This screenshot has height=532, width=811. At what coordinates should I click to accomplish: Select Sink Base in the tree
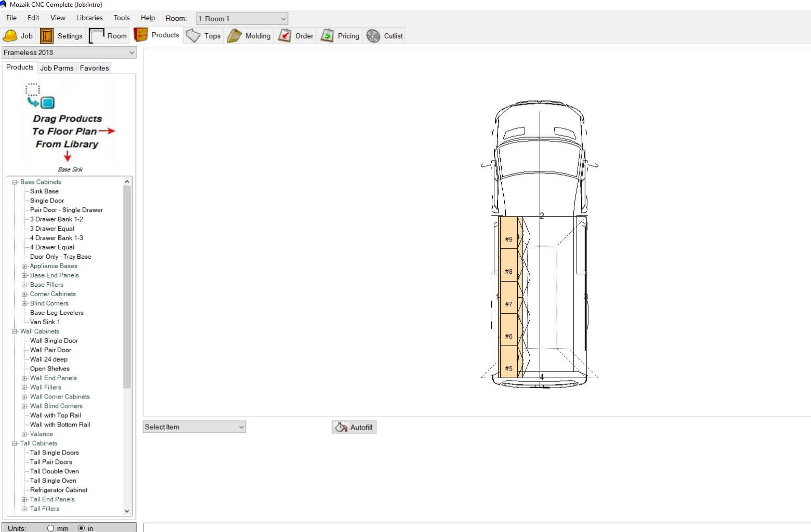click(x=44, y=191)
